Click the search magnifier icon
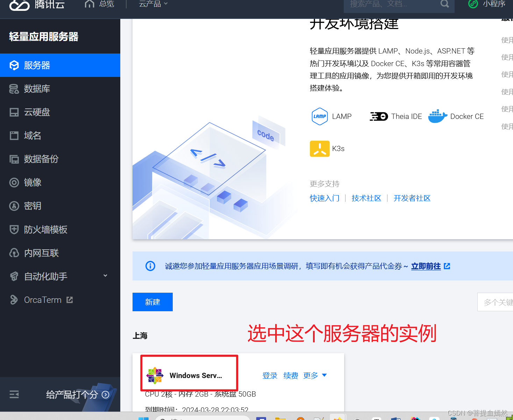Screen dimensions: 513x420 coord(444,4)
